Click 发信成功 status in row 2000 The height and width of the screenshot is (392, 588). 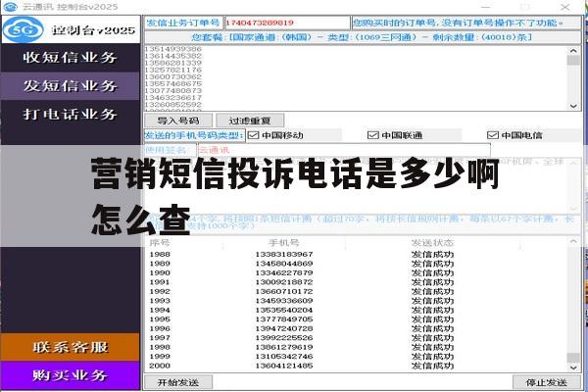click(432, 366)
